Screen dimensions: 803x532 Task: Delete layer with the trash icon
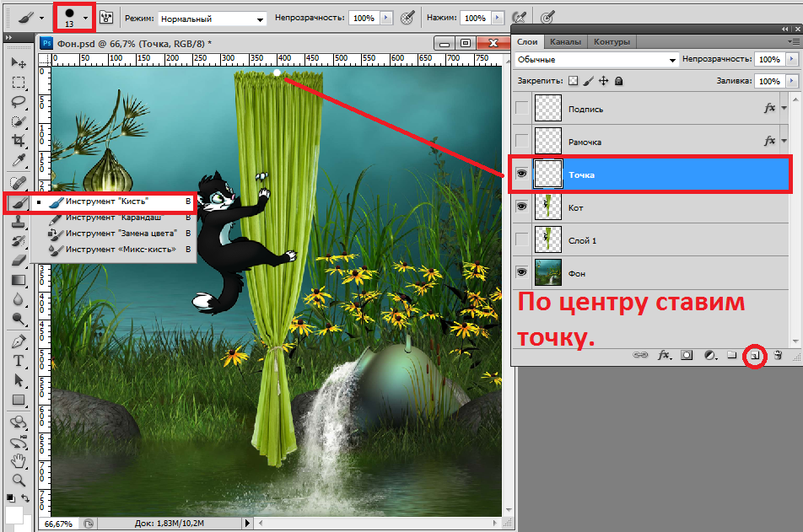[x=778, y=355]
